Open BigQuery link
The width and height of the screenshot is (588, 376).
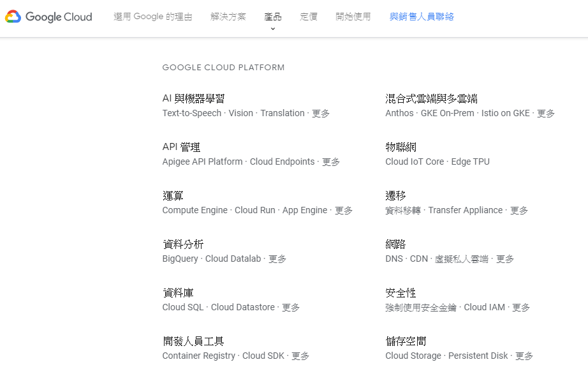click(x=180, y=259)
